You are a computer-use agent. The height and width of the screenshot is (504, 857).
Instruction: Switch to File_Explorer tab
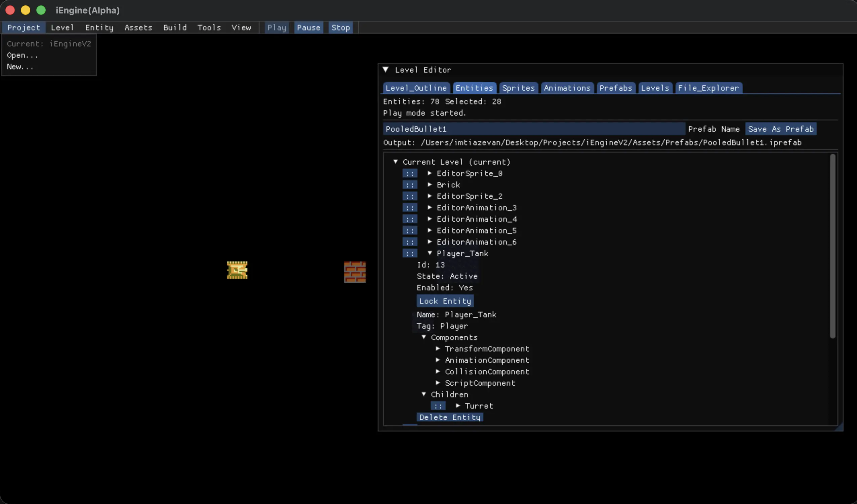coord(708,88)
